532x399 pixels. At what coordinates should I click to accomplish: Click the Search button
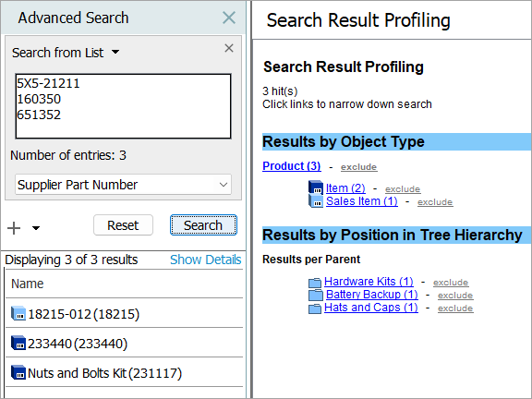click(x=203, y=225)
